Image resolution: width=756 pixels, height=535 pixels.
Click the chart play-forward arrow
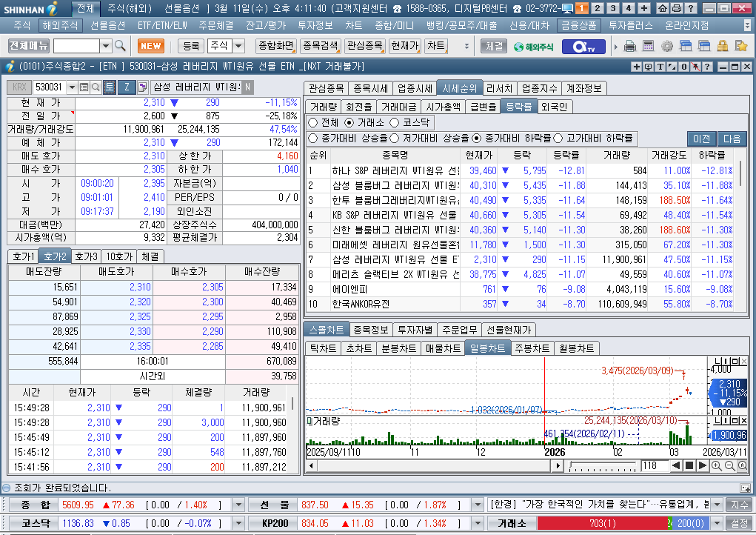pos(703,465)
